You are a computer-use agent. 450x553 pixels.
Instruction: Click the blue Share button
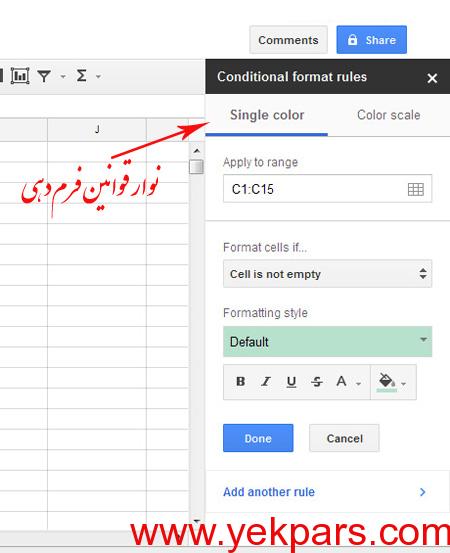click(x=371, y=40)
